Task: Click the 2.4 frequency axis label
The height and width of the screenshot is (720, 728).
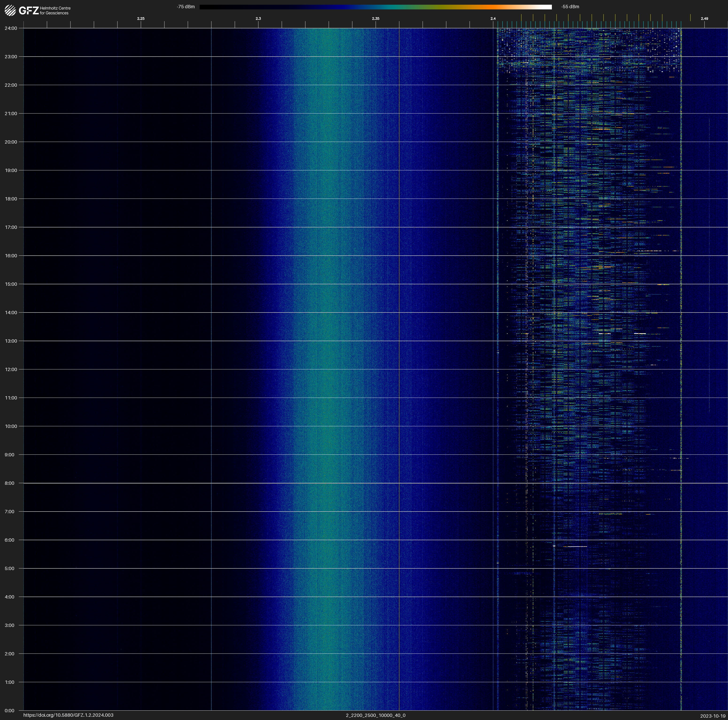Action: click(493, 19)
